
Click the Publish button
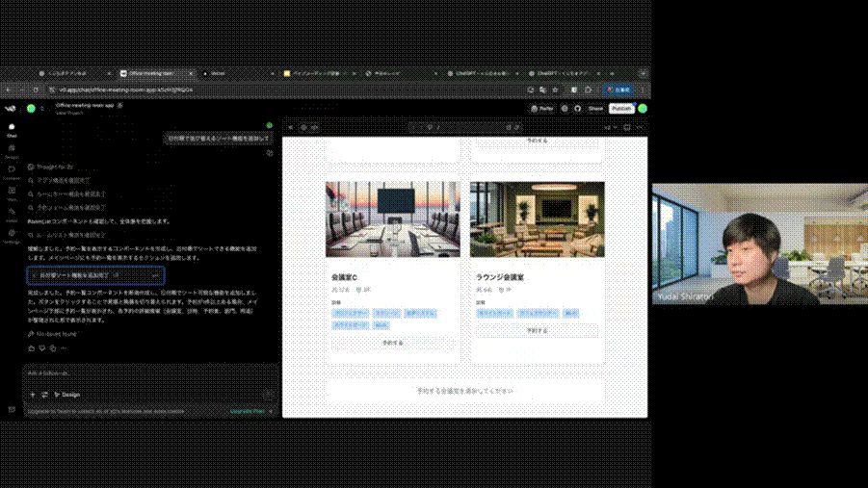[620, 109]
